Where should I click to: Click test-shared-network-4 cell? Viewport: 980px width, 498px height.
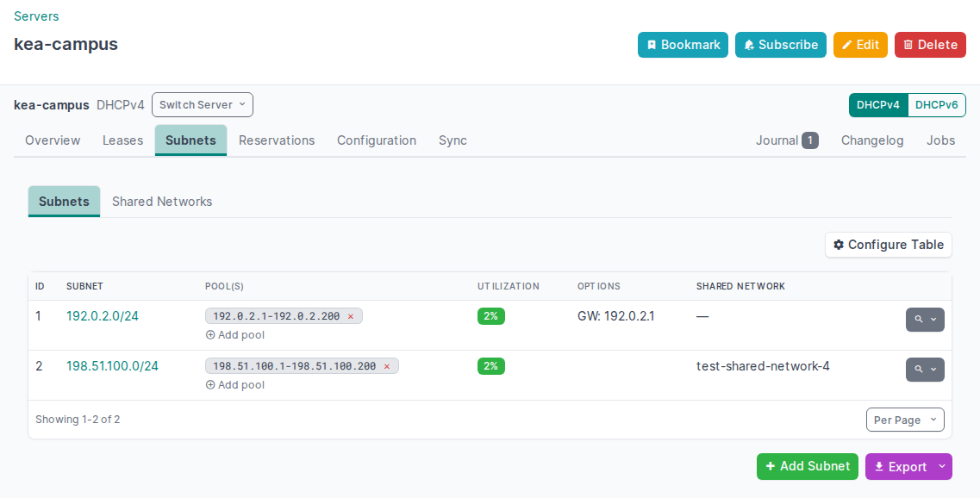point(763,366)
